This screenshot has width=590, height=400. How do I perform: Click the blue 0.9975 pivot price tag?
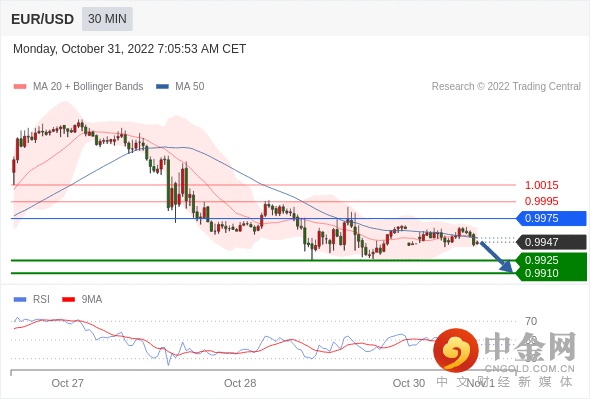tap(552, 218)
